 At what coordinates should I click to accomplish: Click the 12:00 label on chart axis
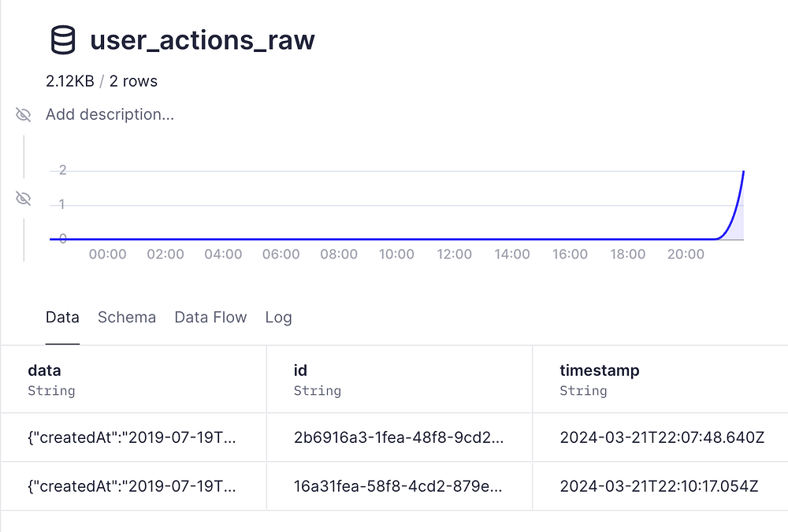[455, 255]
